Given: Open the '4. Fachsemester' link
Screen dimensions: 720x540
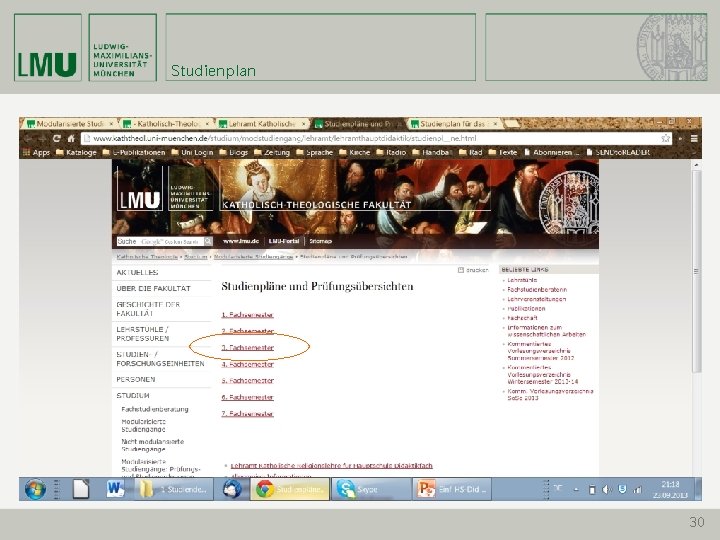Looking at the screenshot, I should pyautogui.click(x=248, y=365).
